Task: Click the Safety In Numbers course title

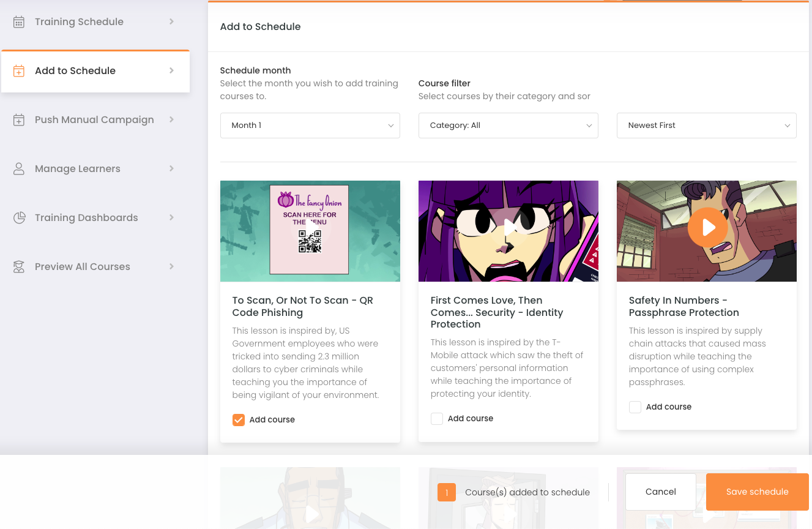Action: (684, 307)
